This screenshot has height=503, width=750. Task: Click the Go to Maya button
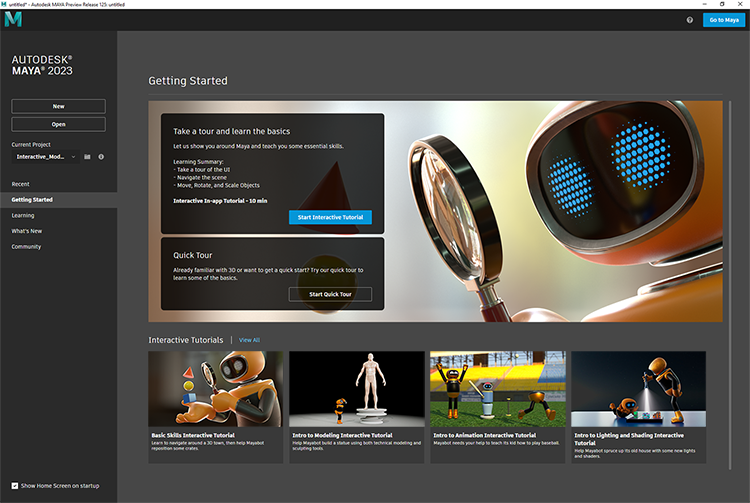tap(724, 20)
